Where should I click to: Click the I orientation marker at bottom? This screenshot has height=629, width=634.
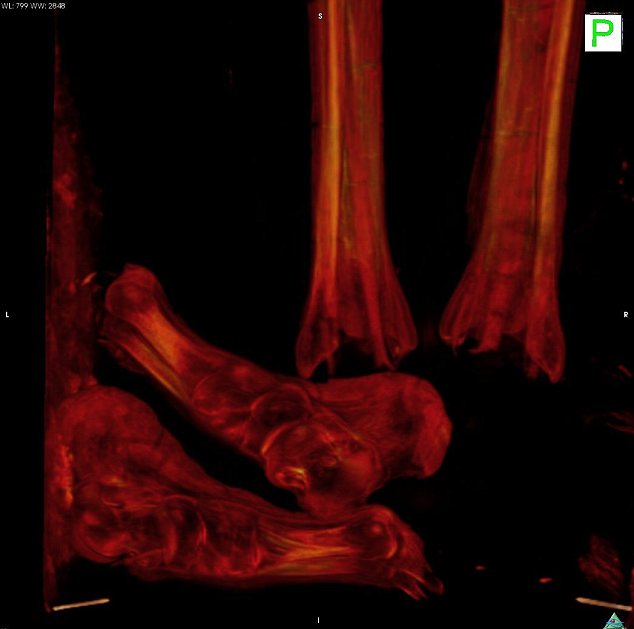pyautogui.click(x=318, y=620)
